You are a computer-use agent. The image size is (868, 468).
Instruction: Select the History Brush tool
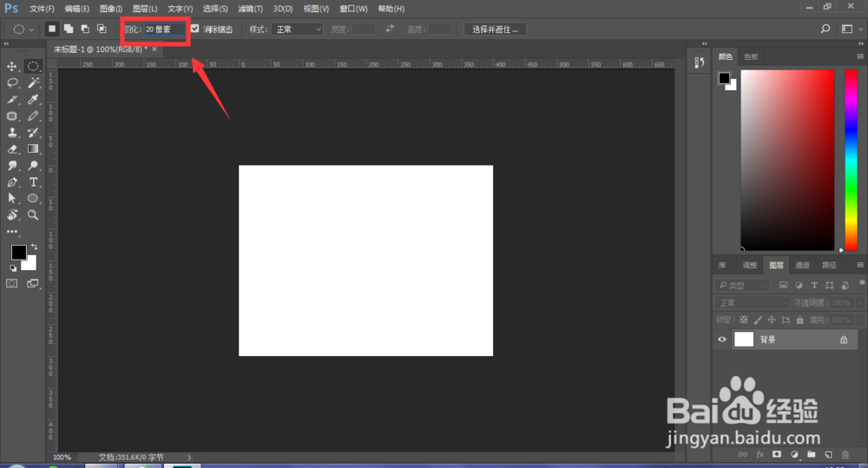click(x=33, y=133)
